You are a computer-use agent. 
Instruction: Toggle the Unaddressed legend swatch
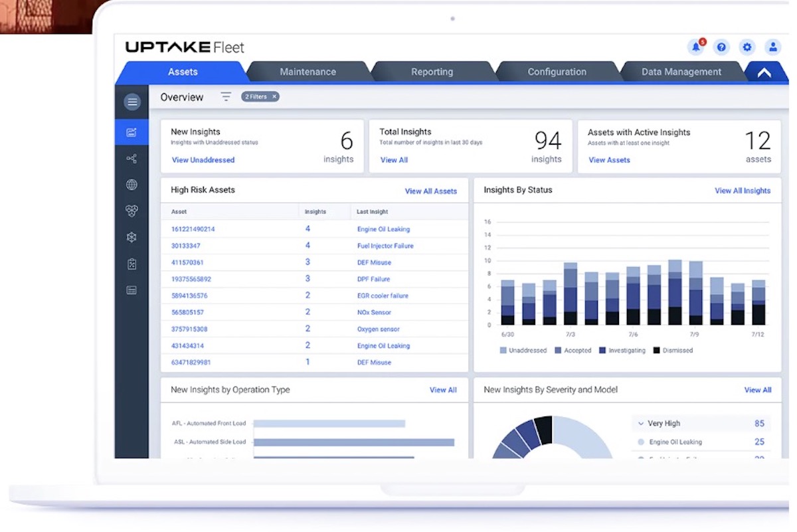pyautogui.click(x=503, y=351)
